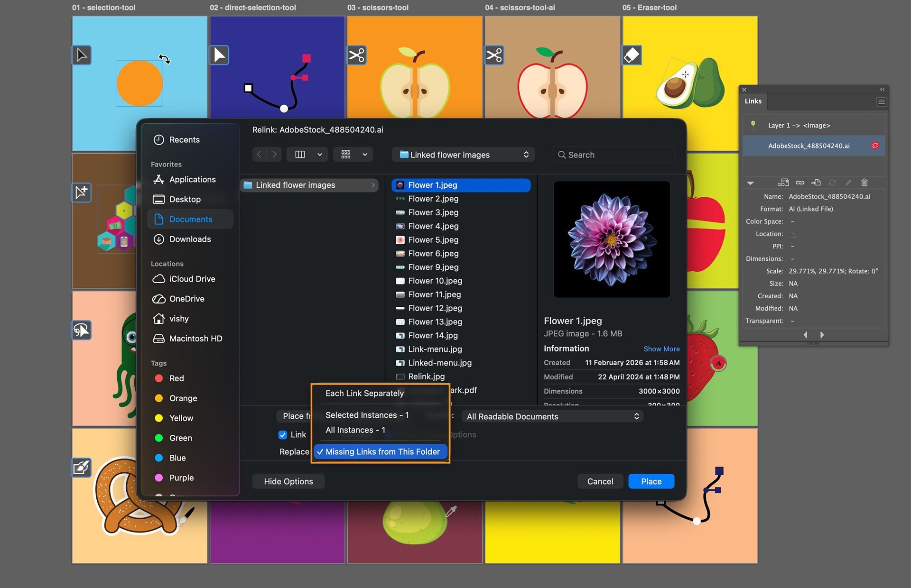Click scissors icon on 03 scissors-tool artboard

point(357,55)
